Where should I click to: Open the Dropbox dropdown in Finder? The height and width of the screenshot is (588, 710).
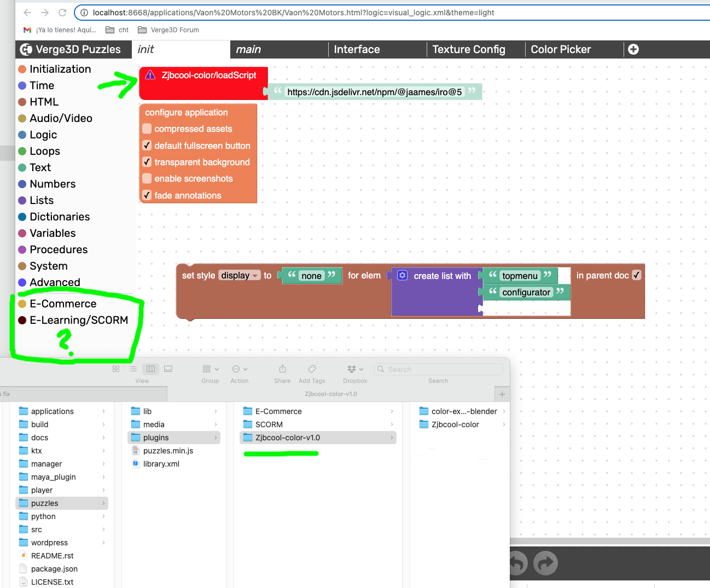355,369
